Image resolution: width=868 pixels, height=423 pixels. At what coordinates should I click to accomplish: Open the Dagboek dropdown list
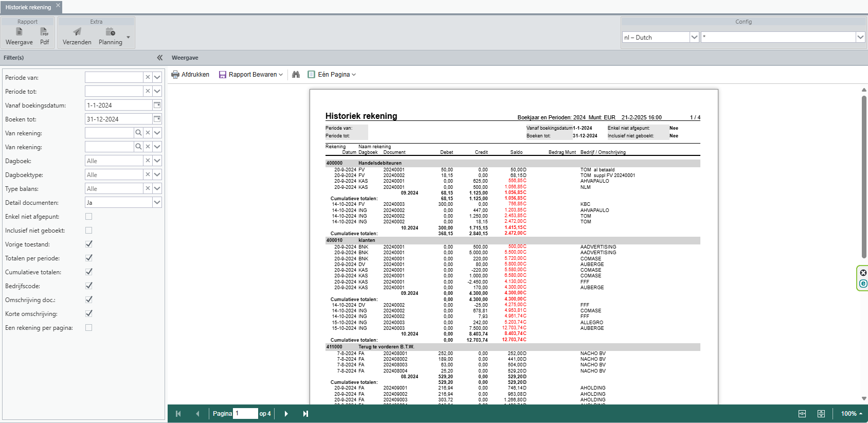coord(157,161)
